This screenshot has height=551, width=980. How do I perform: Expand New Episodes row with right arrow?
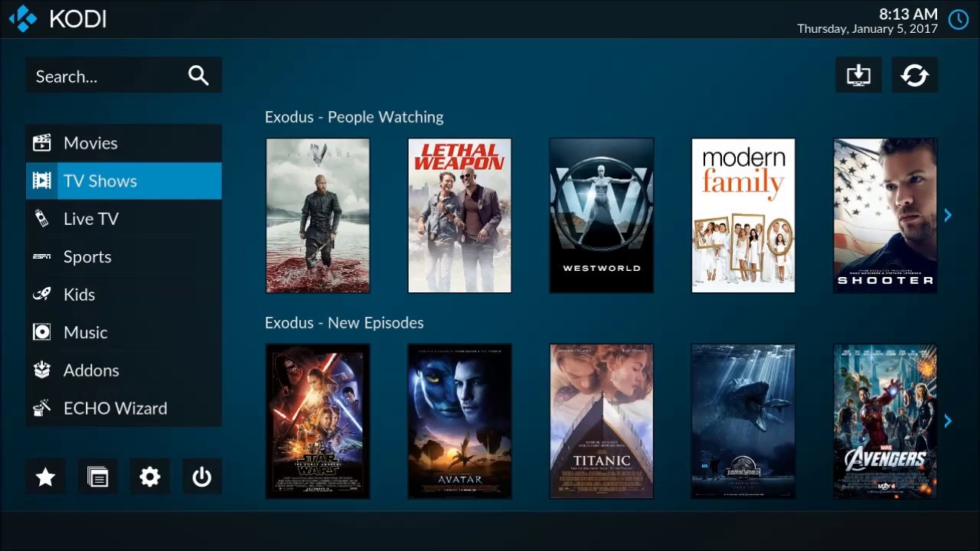pyautogui.click(x=948, y=421)
